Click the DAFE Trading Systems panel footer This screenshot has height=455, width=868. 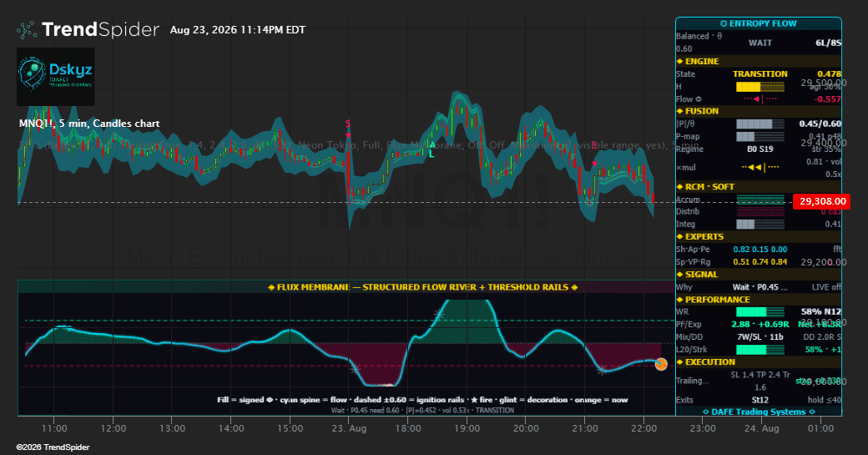(x=759, y=412)
